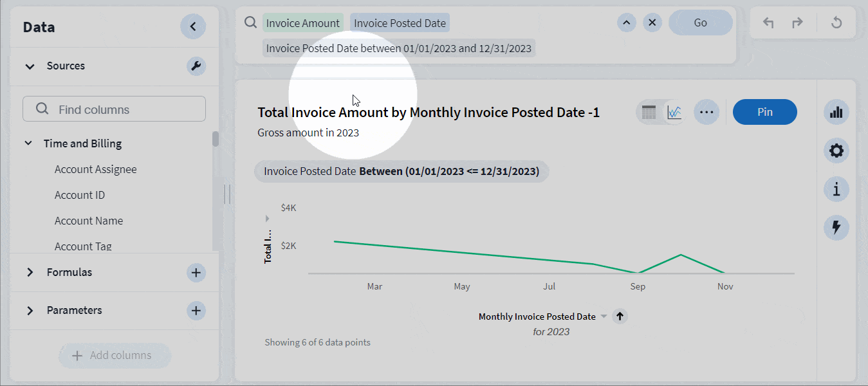Collapse the Data panel with the arrow button
Viewport: 868px width, 386px height.
[x=193, y=27]
